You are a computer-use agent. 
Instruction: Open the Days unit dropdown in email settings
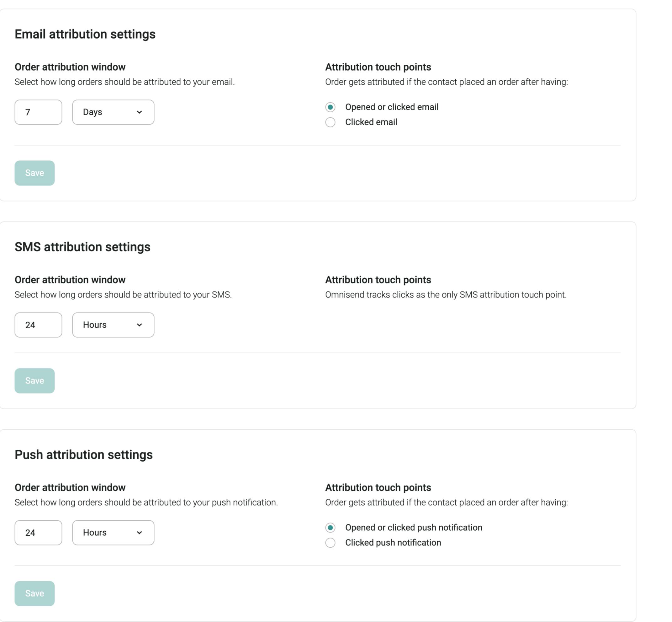coord(113,112)
